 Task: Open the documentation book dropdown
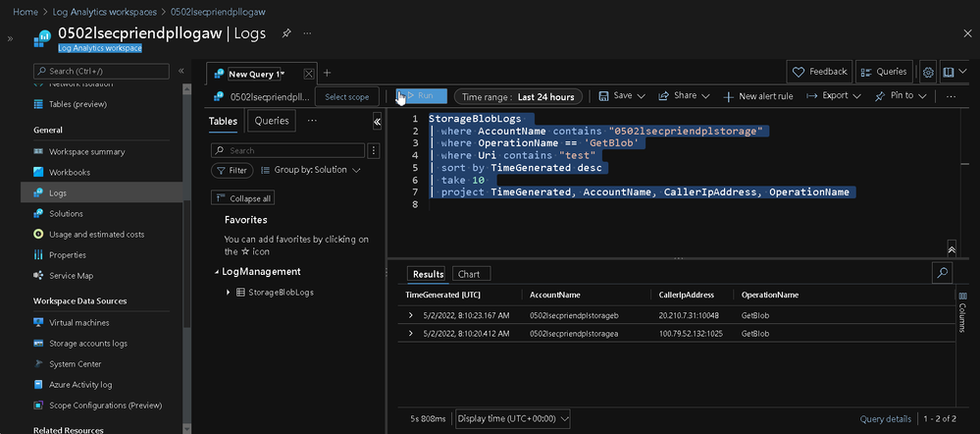click(x=953, y=73)
